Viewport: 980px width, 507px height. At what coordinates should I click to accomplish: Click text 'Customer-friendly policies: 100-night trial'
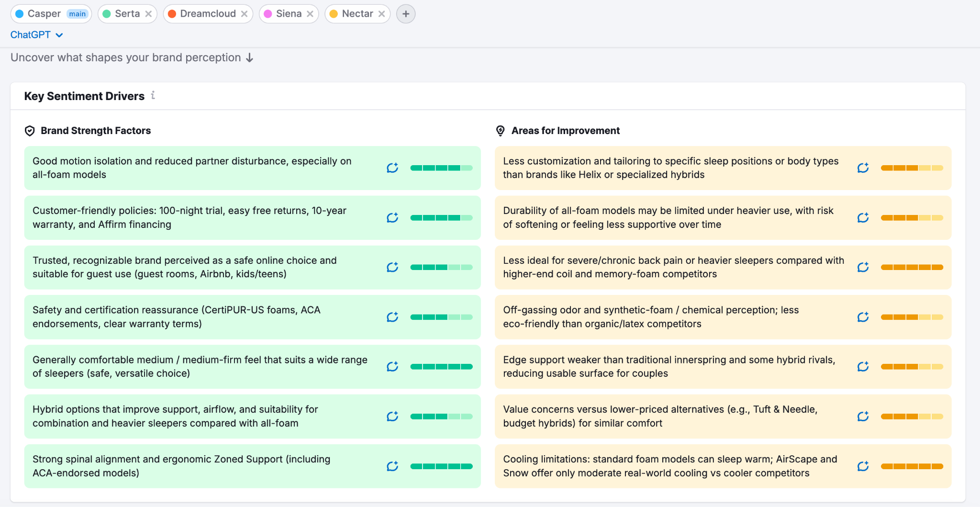(x=129, y=211)
